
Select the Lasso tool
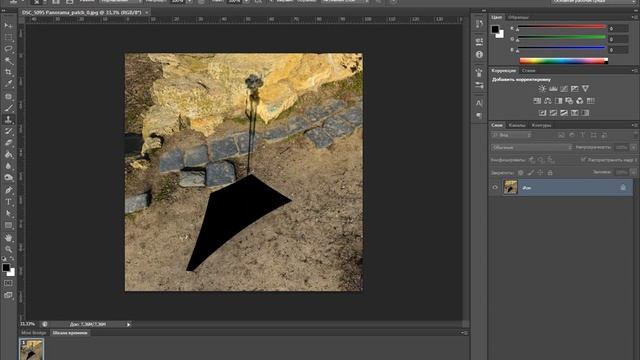8,49
